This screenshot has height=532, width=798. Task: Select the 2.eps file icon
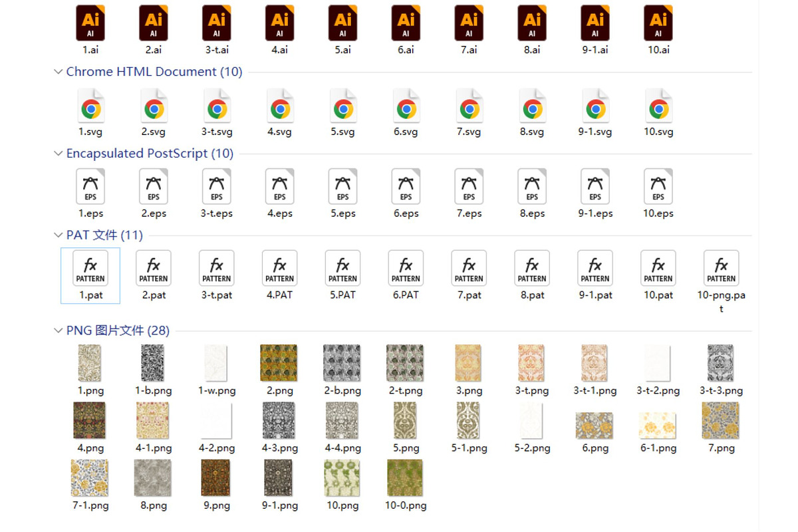(154, 186)
